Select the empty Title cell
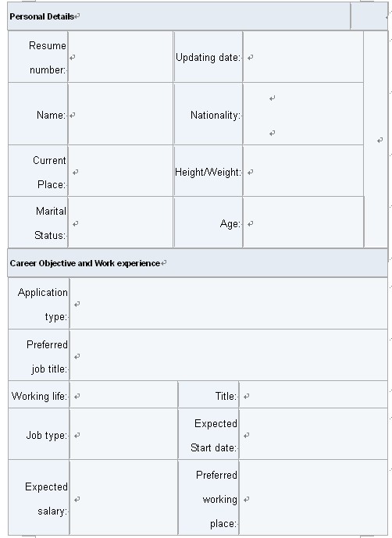392x538 pixels. point(313,394)
